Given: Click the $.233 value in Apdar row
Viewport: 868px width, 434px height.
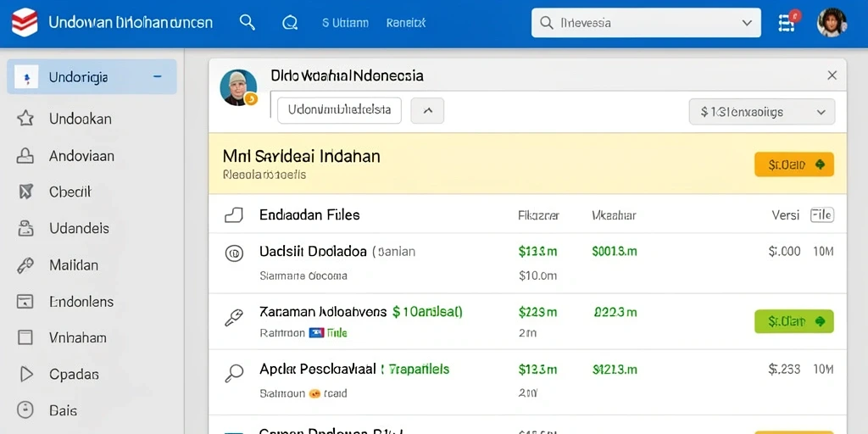Looking at the screenshot, I should (784, 369).
